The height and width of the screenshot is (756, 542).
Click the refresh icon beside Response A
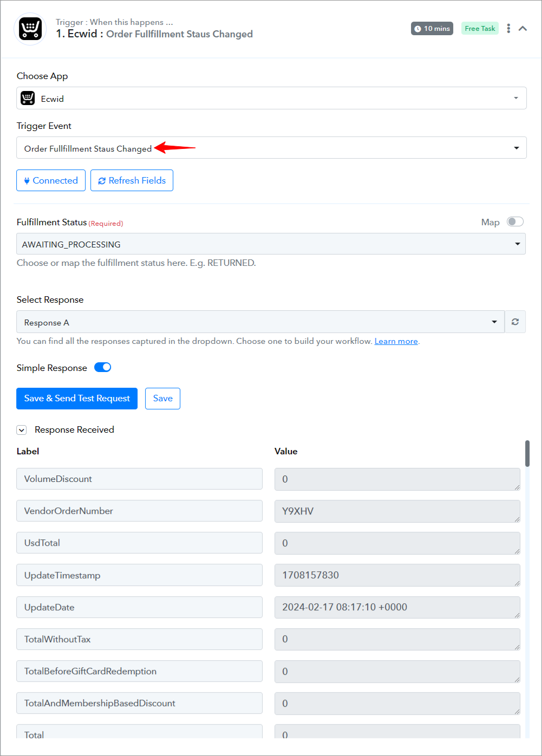(515, 322)
